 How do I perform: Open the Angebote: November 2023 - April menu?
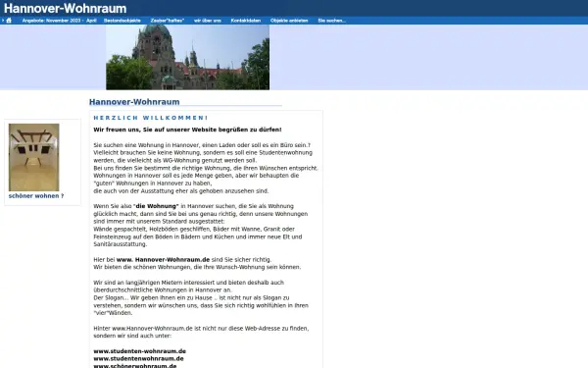(59, 21)
